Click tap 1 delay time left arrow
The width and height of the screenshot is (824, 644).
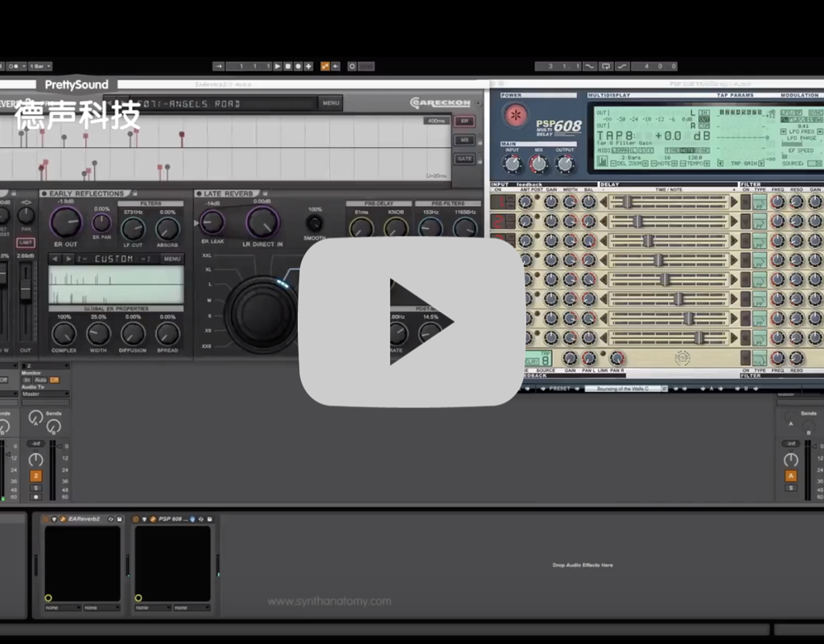(x=604, y=202)
